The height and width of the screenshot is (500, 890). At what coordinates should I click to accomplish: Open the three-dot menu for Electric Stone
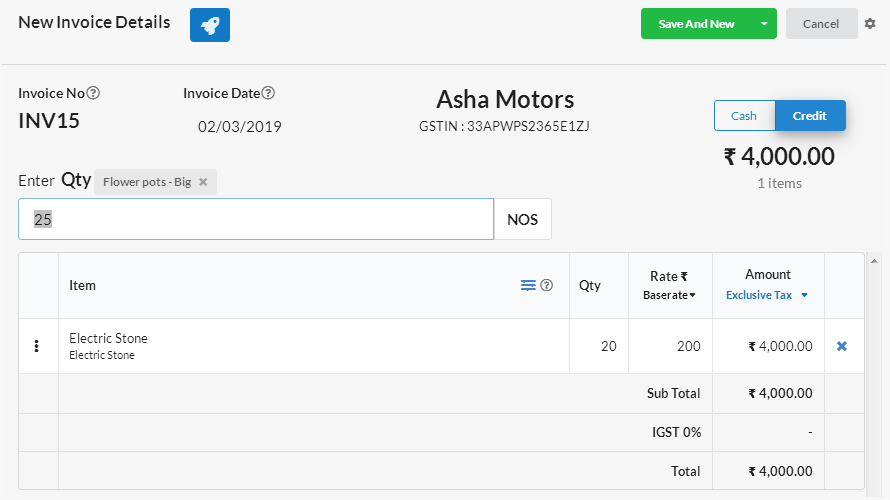click(x=37, y=346)
